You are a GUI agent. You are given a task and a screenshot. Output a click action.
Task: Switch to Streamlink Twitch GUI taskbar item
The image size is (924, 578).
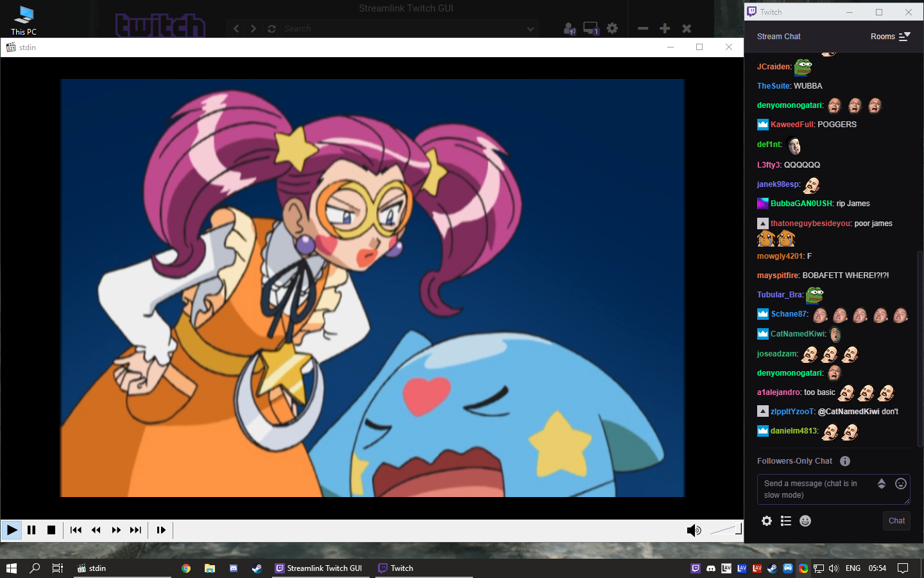(320, 568)
